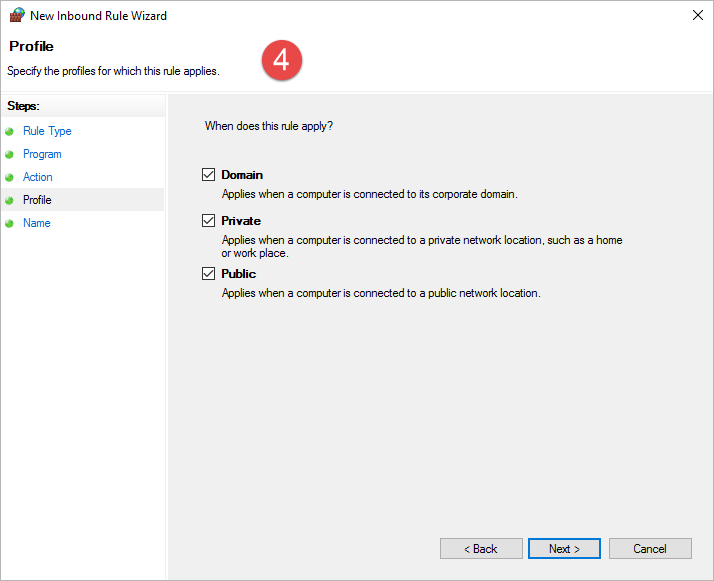Click the green bullet beside Program

pyautogui.click(x=10, y=154)
